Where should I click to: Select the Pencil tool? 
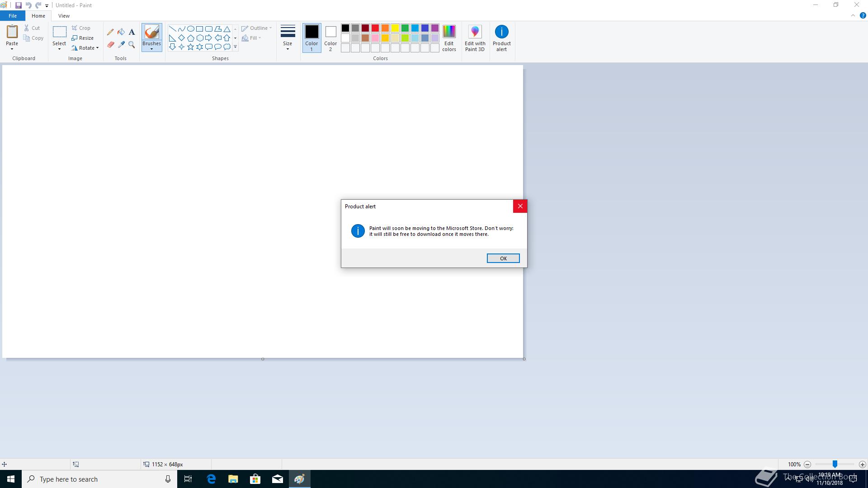tap(110, 32)
